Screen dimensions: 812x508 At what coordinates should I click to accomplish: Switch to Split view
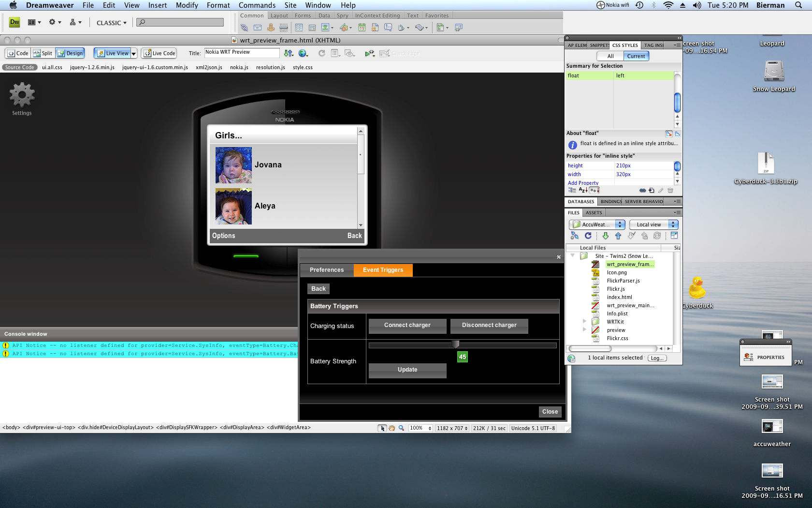point(43,53)
